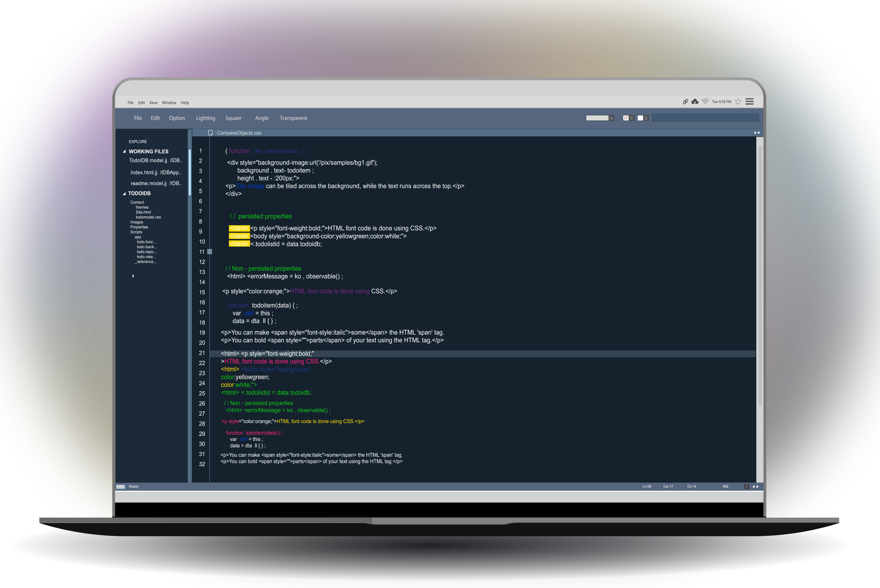Collapse the TODOIDB tree
This screenshot has height=588, width=880.
(x=124, y=193)
